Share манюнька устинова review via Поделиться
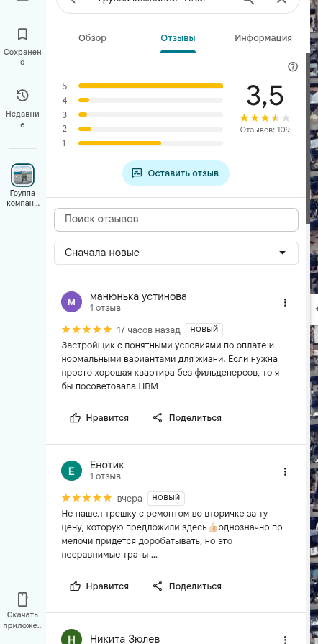318x644 pixels. [187, 418]
